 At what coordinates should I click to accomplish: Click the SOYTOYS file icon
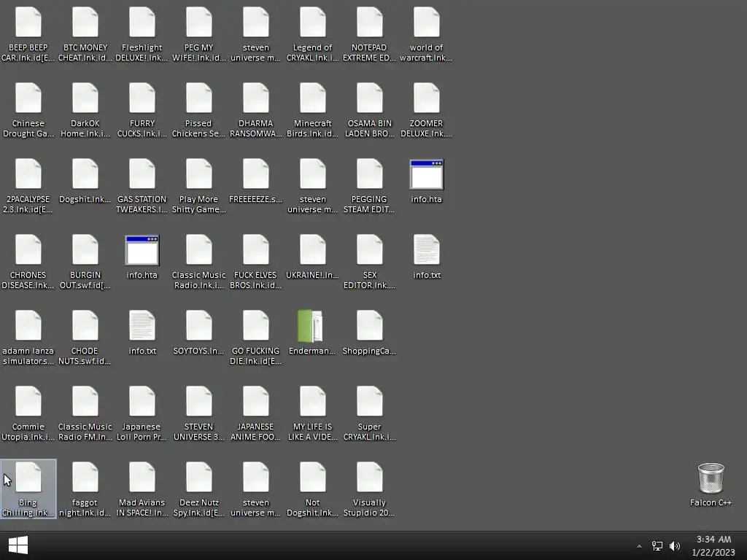point(198,325)
